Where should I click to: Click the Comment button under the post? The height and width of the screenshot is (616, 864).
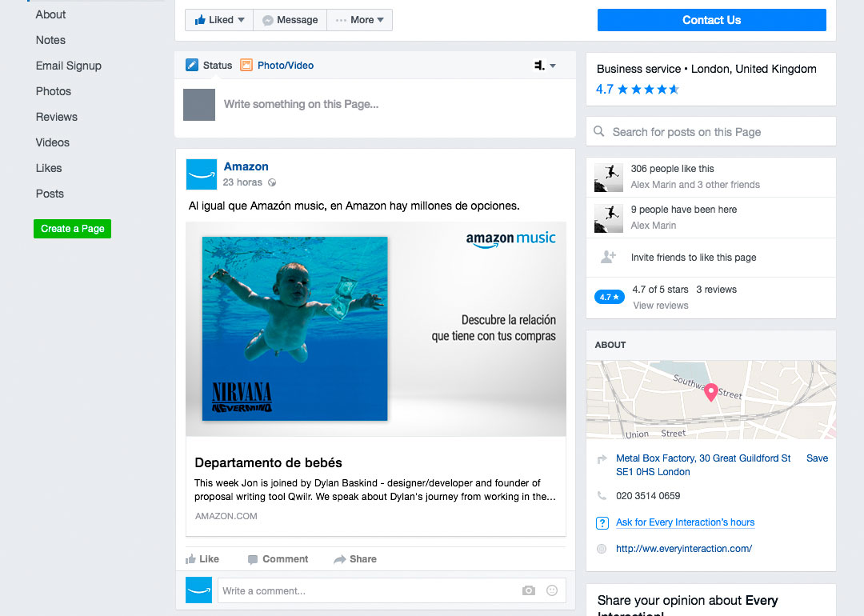tap(278, 559)
